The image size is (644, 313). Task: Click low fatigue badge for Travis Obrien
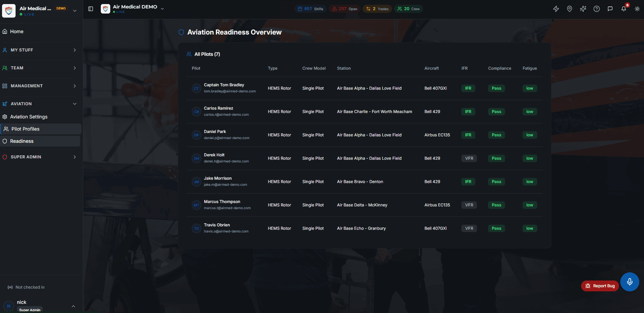530,228
